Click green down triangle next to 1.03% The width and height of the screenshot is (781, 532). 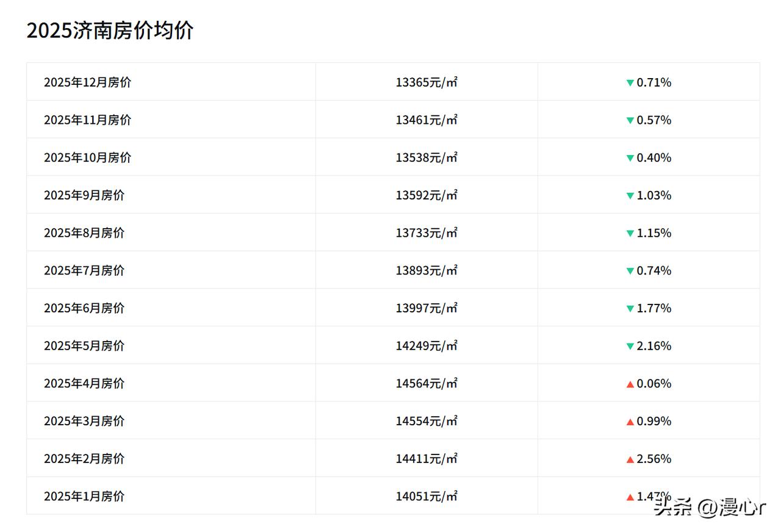pyautogui.click(x=630, y=196)
